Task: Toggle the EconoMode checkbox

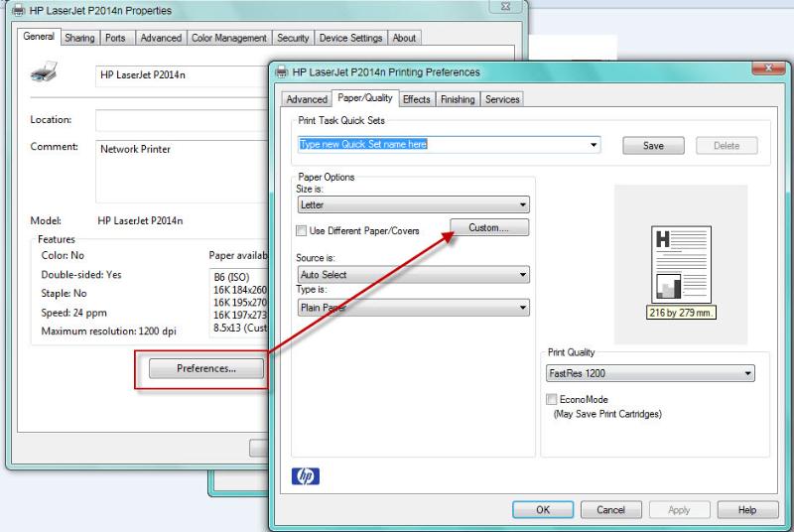Action: [552, 399]
